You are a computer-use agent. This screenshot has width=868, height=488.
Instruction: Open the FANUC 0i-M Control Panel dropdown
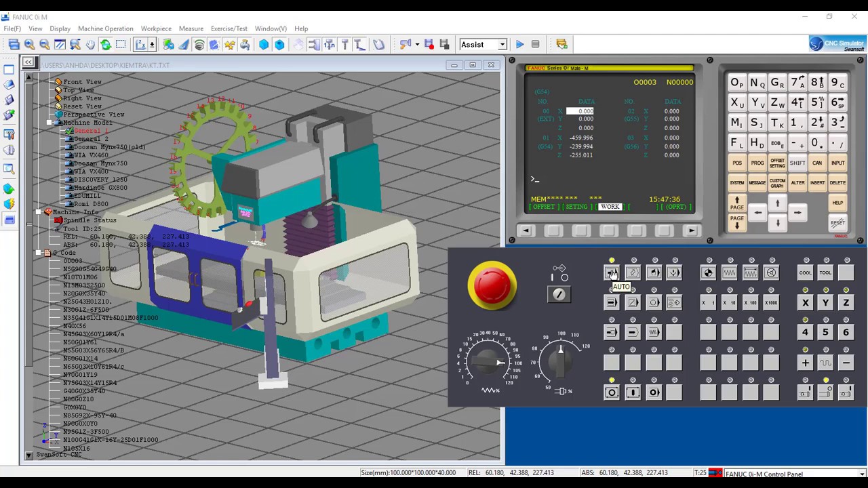point(861,474)
